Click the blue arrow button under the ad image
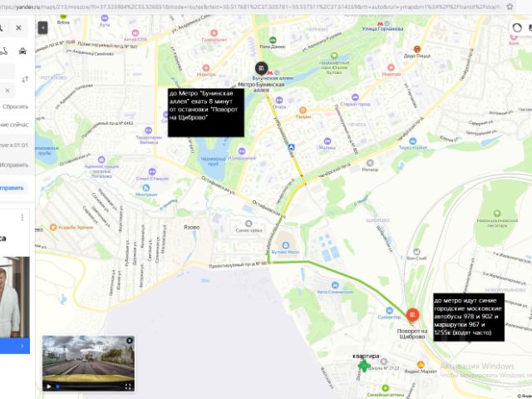 tap(15, 346)
